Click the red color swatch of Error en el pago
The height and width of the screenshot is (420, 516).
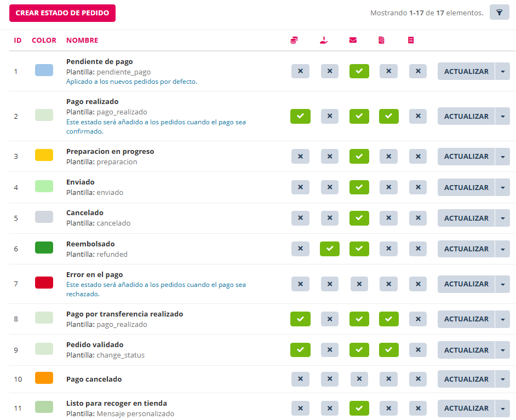44,283
